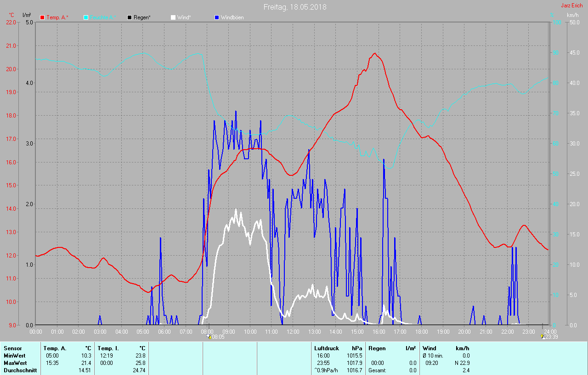The height and width of the screenshot is (375, 588).
Task: Click the km/h axis unit label
Action: pyautogui.click(x=572, y=15)
